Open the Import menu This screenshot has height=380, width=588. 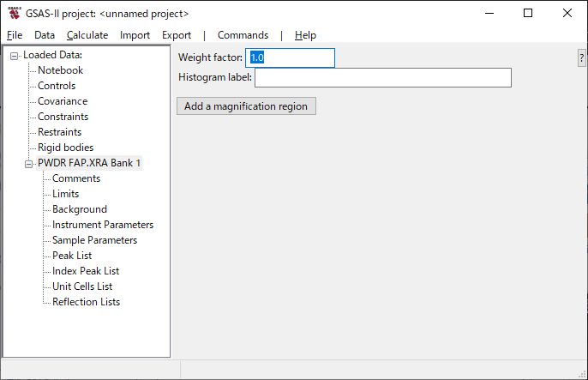tap(135, 35)
